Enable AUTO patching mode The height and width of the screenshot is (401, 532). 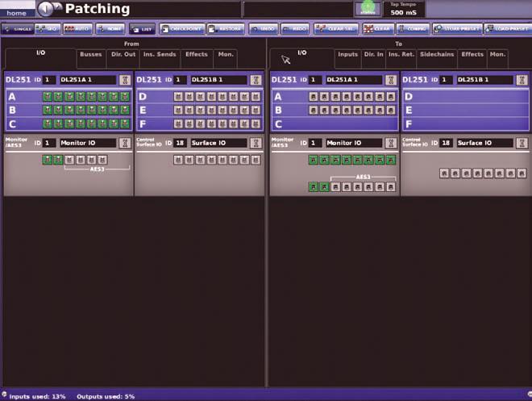point(77,29)
